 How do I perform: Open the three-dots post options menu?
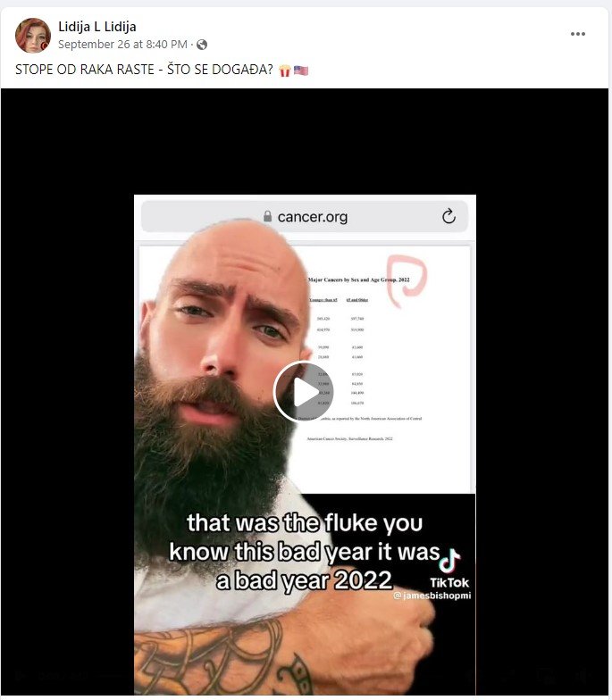(577, 34)
